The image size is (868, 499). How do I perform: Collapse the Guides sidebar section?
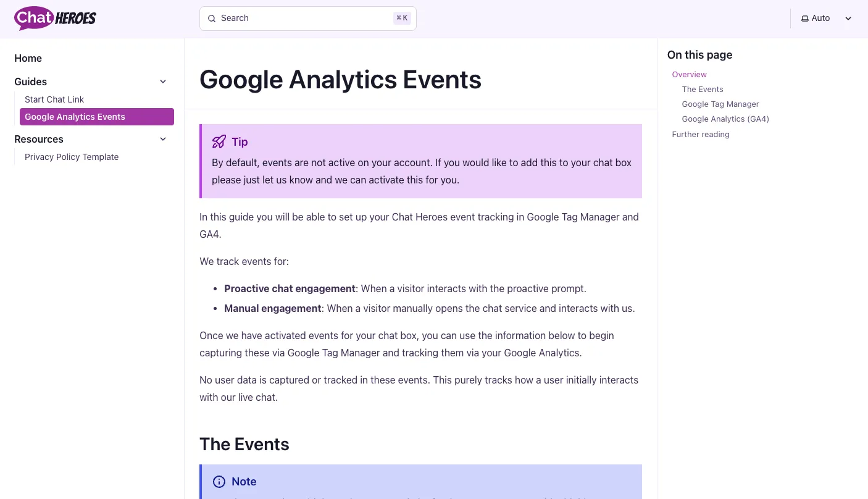tap(163, 82)
